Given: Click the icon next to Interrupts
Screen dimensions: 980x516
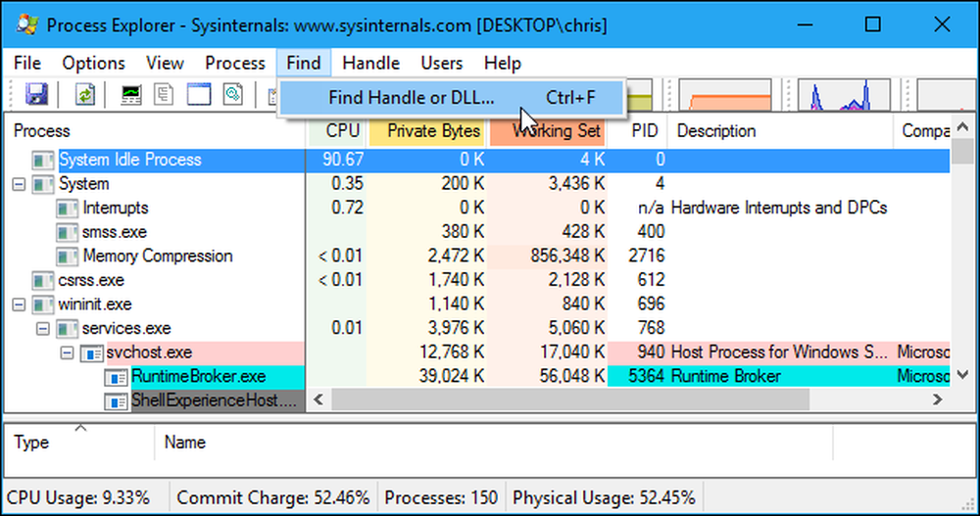Looking at the screenshot, I should pos(67,208).
